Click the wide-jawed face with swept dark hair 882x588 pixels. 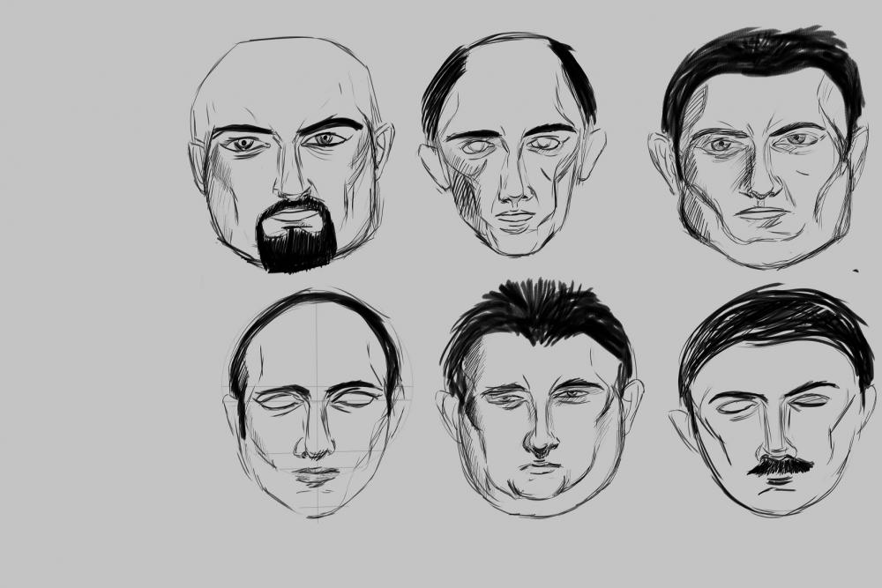pyautogui.click(x=759, y=147)
